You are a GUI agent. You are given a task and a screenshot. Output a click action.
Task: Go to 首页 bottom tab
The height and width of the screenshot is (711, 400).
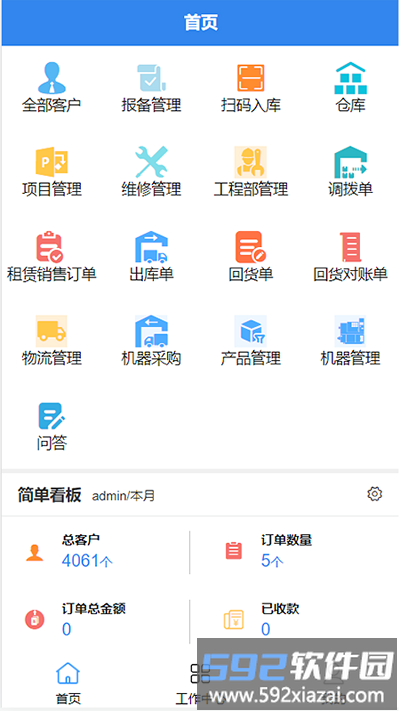(68, 684)
